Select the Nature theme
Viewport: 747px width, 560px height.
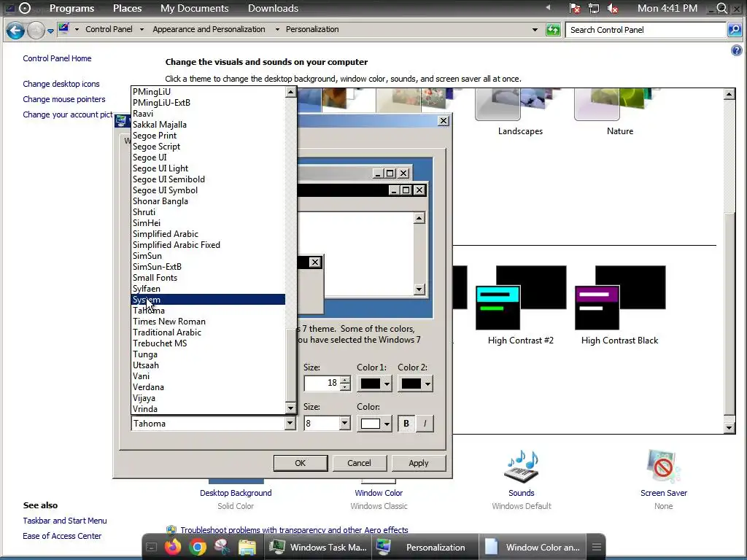pyautogui.click(x=620, y=112)
